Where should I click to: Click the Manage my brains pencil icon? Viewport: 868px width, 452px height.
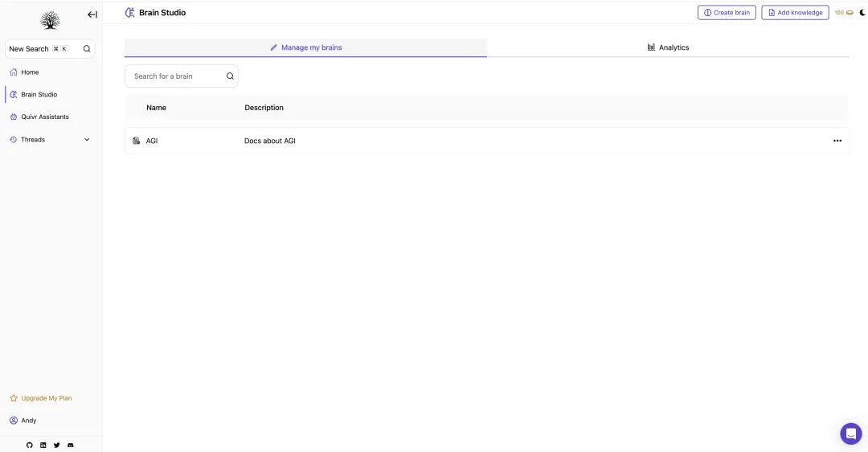(273, 47)
